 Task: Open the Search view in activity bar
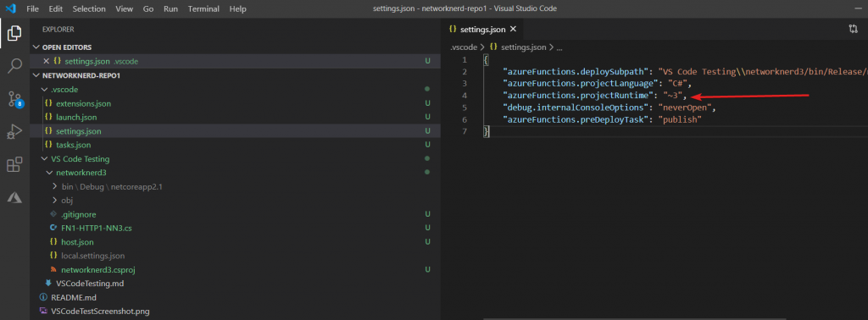14,66
